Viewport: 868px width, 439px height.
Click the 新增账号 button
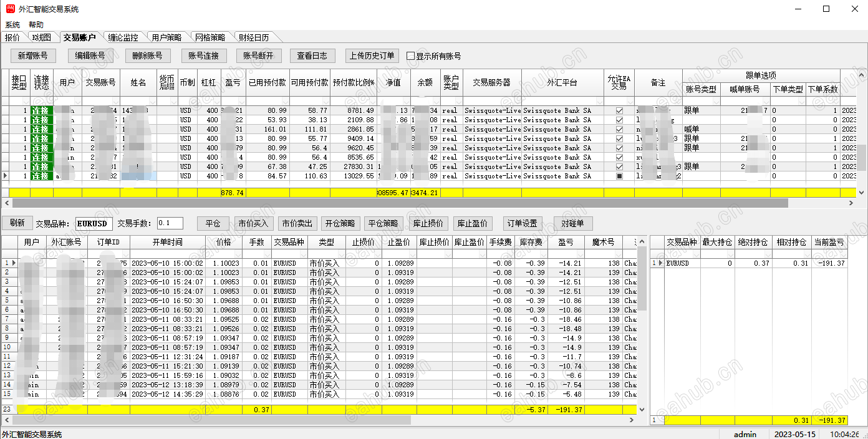(x=33, y=55)
